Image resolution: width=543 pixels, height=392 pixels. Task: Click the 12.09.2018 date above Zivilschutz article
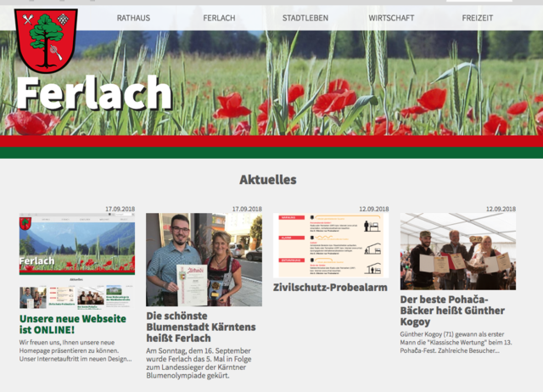pyautogui.click(x=374, y=210)
